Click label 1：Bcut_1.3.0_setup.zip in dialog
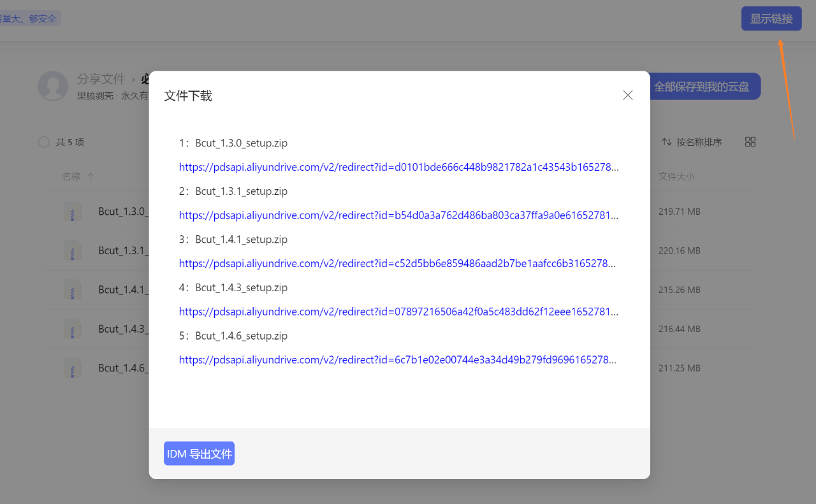Viewport: 816px width, 504px height. tap(233, 143)
